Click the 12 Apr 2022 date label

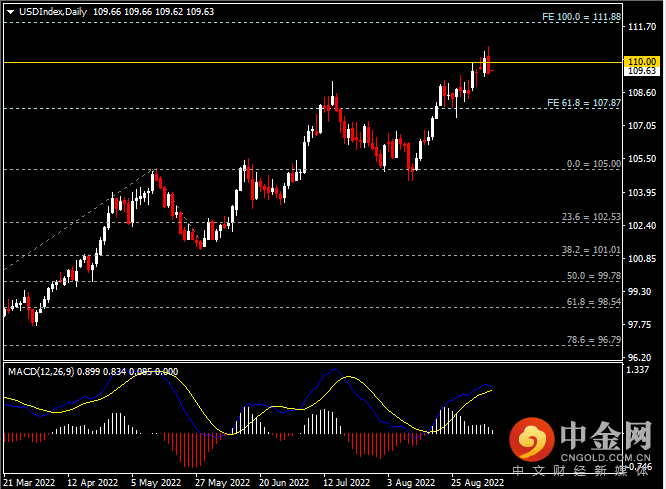point(92,483)
